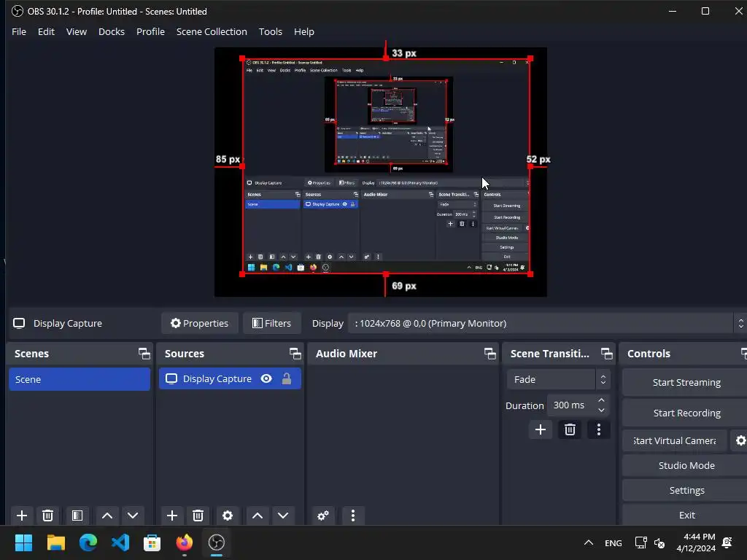The height and width of the screenshot is (560, 747).
Task: Open the Help menu
Action: pyautogui.click(x=304, y=31)
